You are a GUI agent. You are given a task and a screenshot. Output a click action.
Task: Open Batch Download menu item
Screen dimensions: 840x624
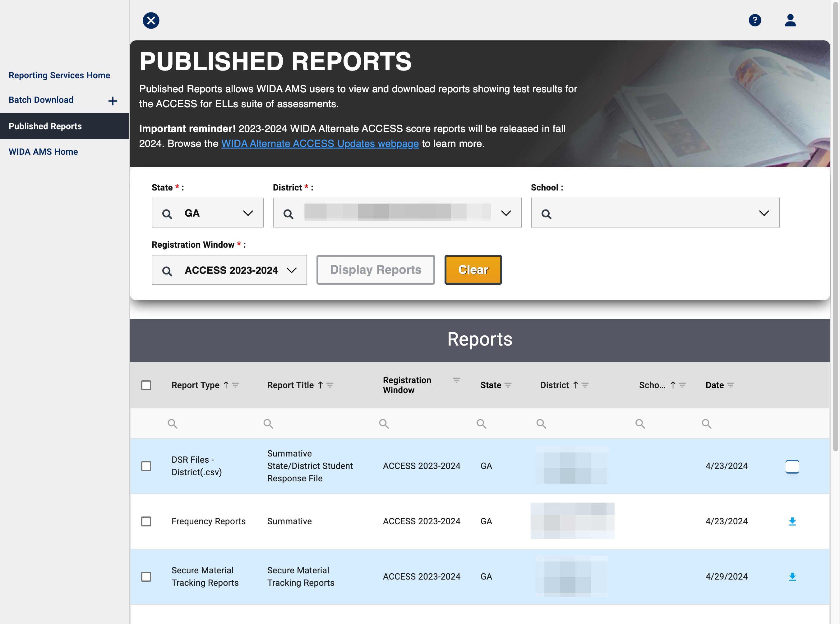point(41,100)
